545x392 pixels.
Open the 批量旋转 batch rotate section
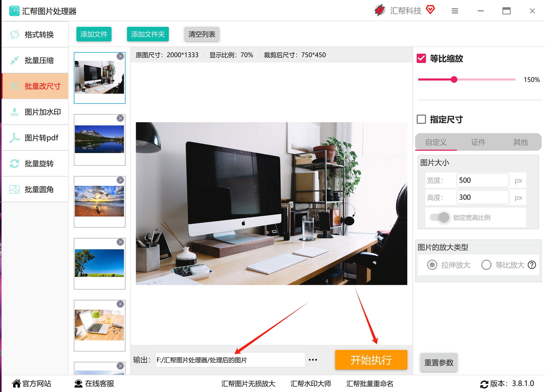click(x=35, y=164)
